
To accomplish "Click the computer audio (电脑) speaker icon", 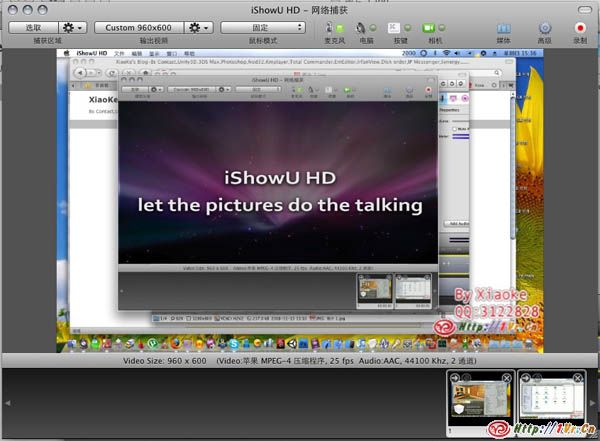I will click(x=361, y=27).
